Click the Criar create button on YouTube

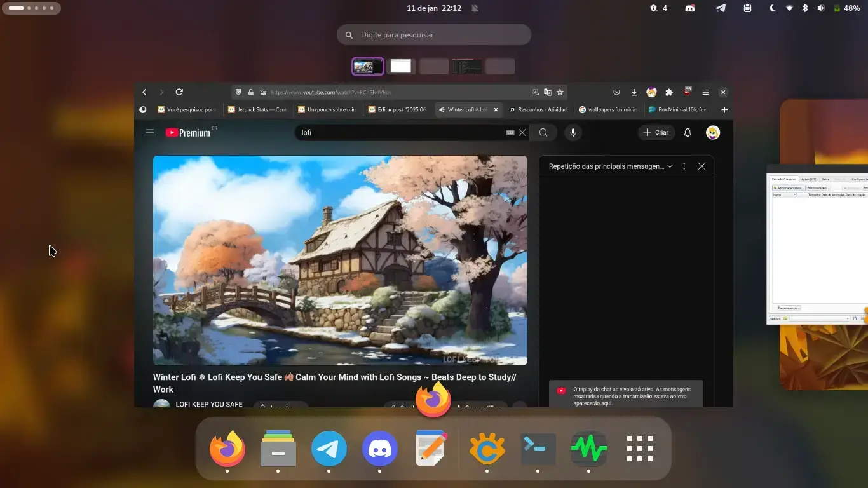click(x=656, y=132)
